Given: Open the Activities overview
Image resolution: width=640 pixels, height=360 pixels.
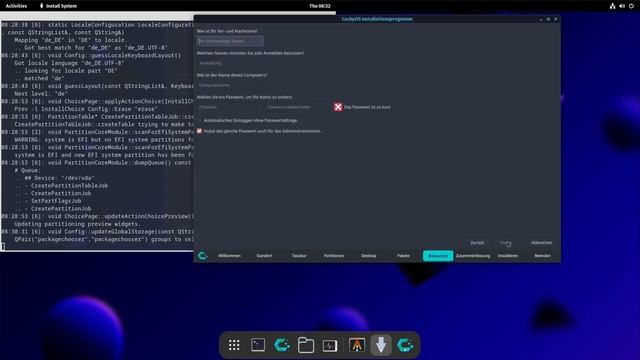Looking at the screenshot, I should tap(16, 6).
